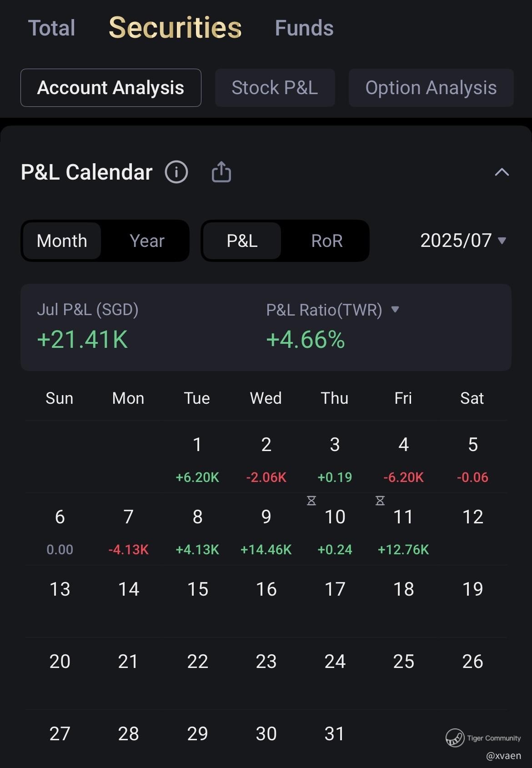Select the Account Analysis button
Image resolution: width=532 pixels, height=768 pixels.
pos(110,88)
